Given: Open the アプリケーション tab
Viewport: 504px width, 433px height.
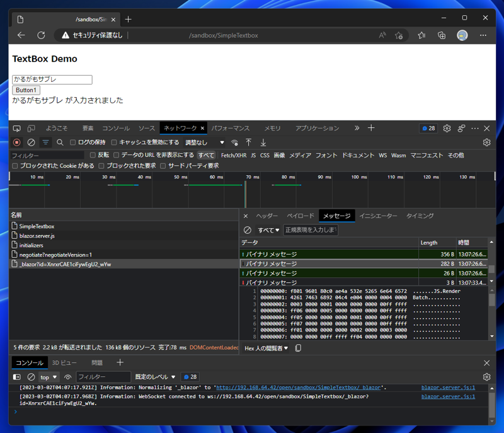Looking at the screenshot, I should (317, 128).
